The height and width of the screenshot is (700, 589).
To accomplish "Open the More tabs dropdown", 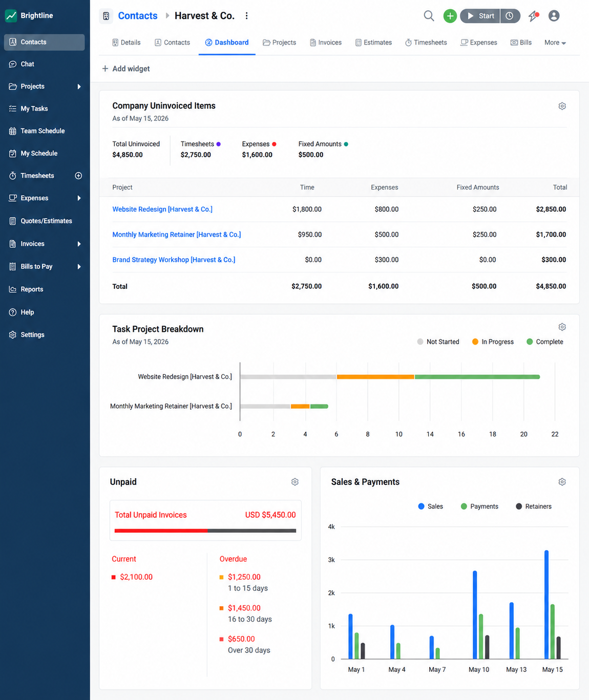I will point(555,43).
